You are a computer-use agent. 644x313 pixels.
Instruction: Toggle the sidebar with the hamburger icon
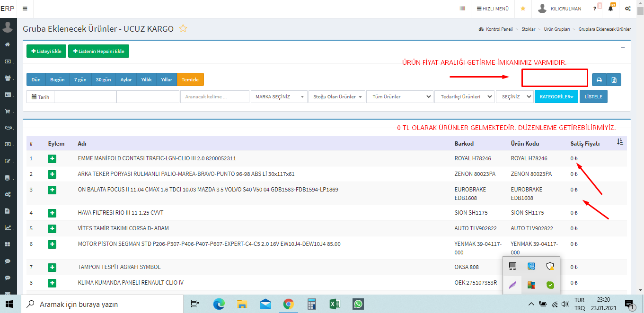(25, 9)
